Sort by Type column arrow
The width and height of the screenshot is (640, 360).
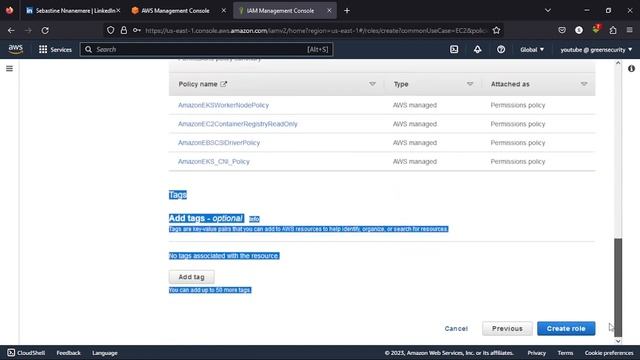coord(470,84)
